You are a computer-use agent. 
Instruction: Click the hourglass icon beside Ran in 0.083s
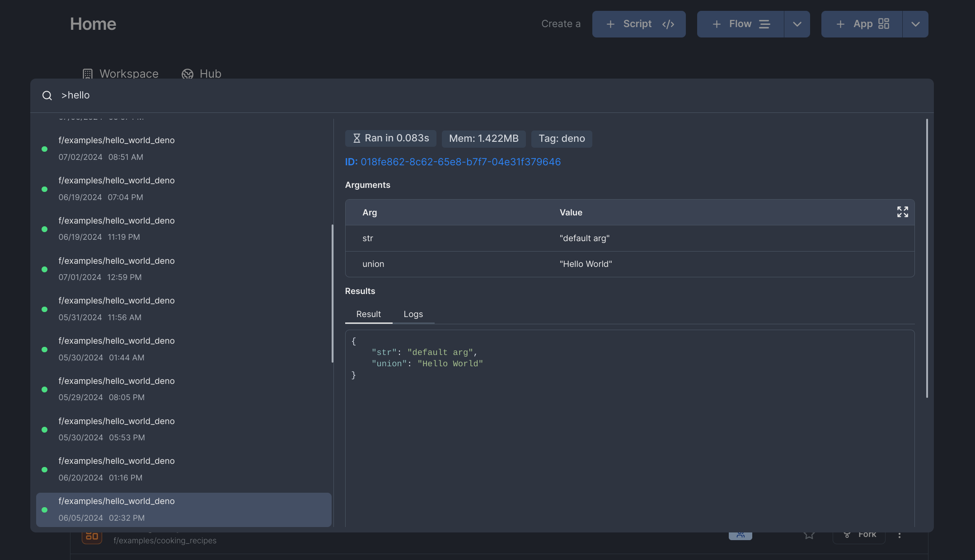(x=356, y=138)
